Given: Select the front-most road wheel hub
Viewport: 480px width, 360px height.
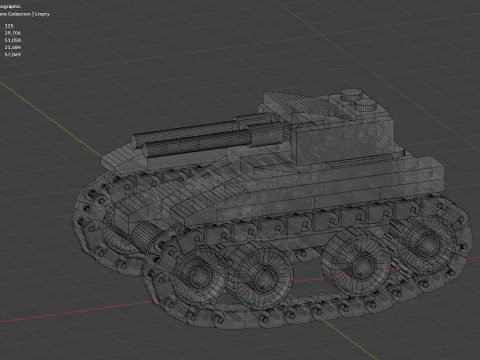Looking at the screenshot, I should 200,275.
